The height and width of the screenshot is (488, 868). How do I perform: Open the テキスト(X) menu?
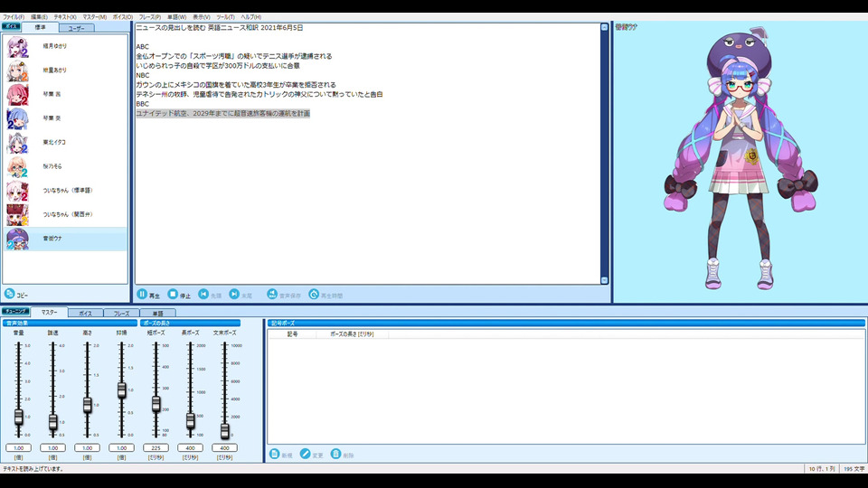[x=65, y=17]
